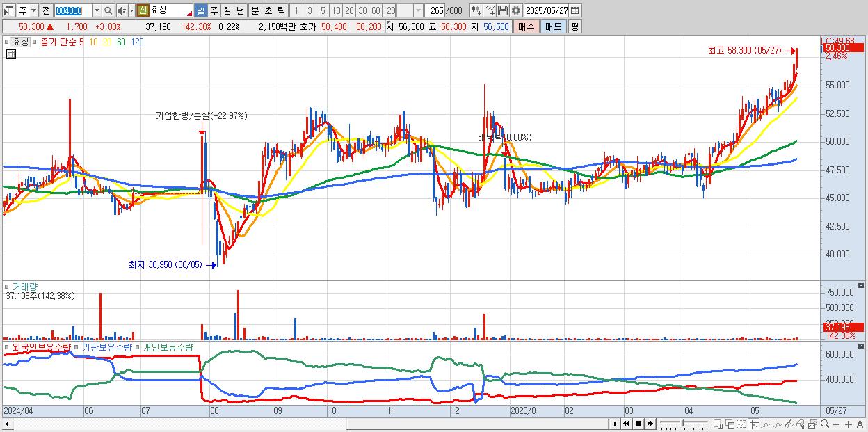Open chart settings gear icon
Screen dimensions: 868x432
click(x=516, y=10)
